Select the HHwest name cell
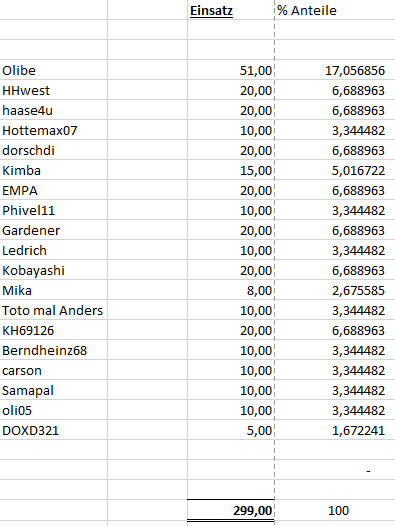The width and height of the screenshot is (395, 526). 54,90
